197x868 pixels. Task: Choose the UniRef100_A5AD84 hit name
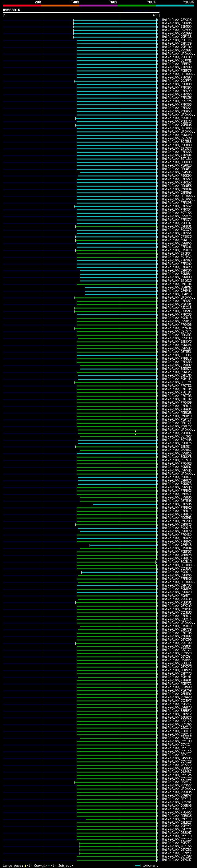click(177, 189)
